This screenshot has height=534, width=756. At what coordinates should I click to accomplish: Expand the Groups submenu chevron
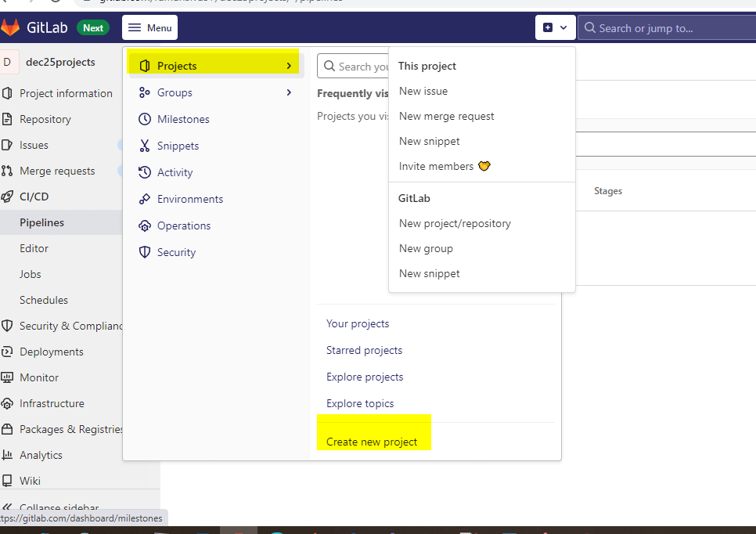290,92
